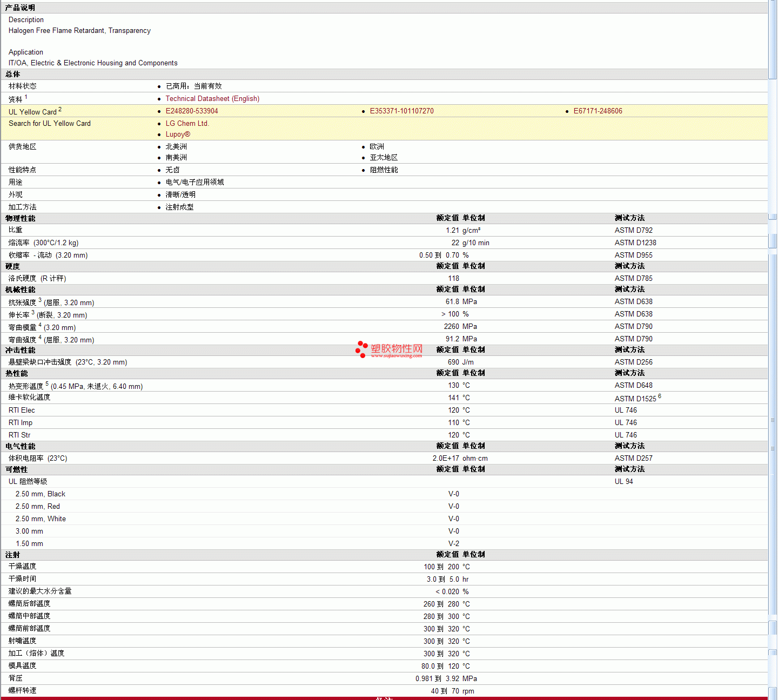This screenshot has width=778, height=700.
Task: Click the 供货地区 row label
Action: click(x=23, y=147)
